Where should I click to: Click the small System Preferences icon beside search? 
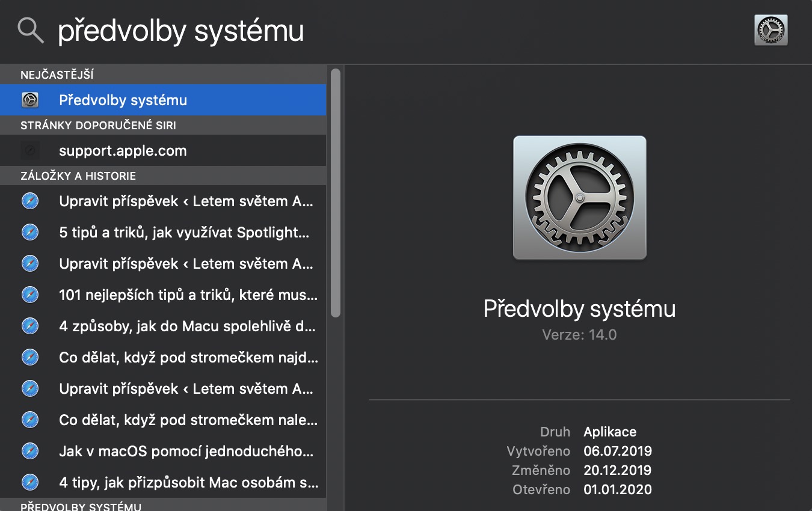coord(770,30)
